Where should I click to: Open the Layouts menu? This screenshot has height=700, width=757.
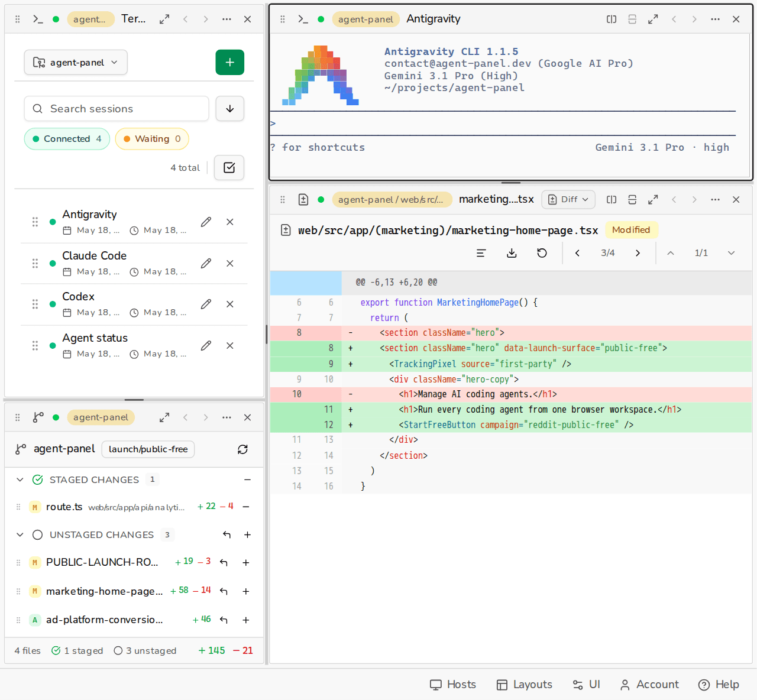525,684
